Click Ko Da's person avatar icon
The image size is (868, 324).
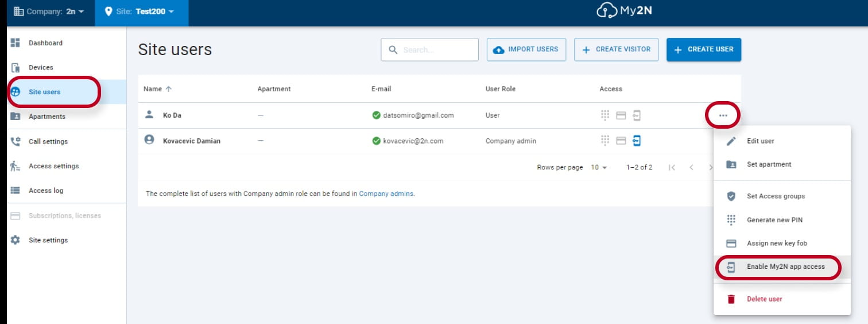pos(149,115)
